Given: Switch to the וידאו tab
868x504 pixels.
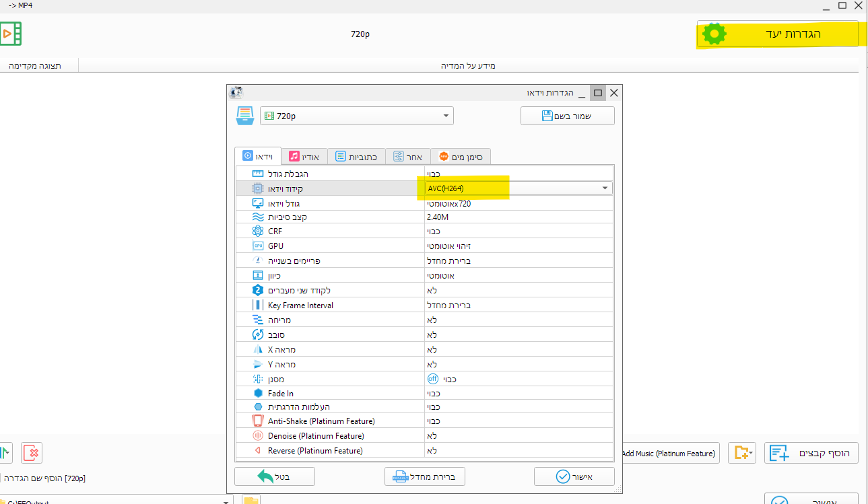Looking at the screenshot, I should pyautogui.click(x=259, y=156).
